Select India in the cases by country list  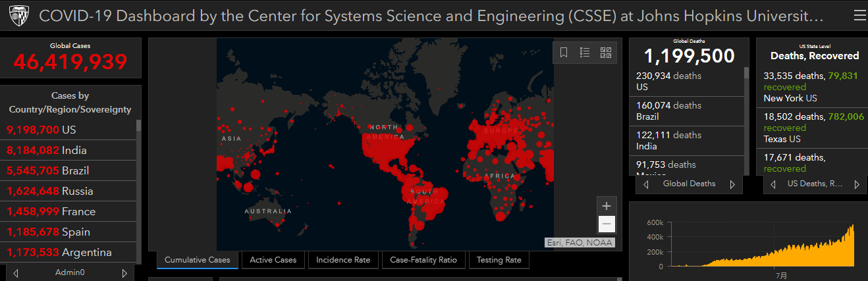pos(46,150)
